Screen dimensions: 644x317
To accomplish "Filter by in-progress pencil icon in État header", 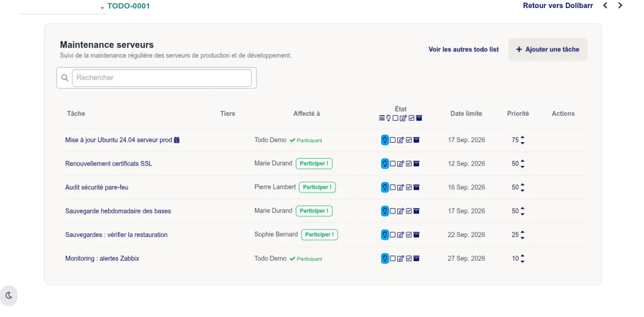I will (x=403, y=118).
